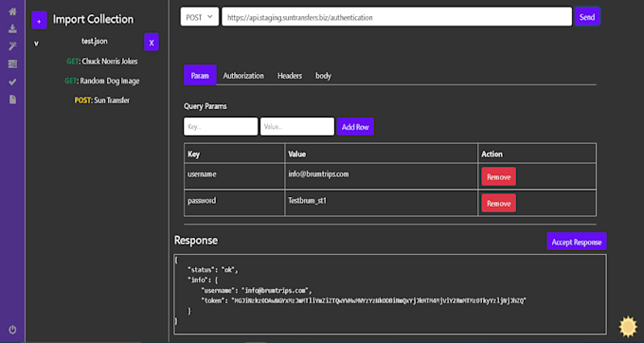Send the request
The width and height of the screenshot is (644, 343).
587,17
